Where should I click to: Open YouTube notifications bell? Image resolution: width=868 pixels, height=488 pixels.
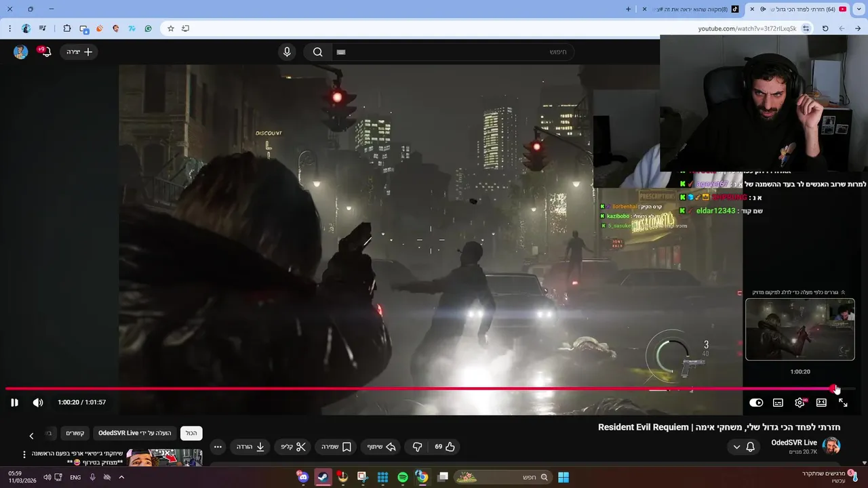coord(45,52)
